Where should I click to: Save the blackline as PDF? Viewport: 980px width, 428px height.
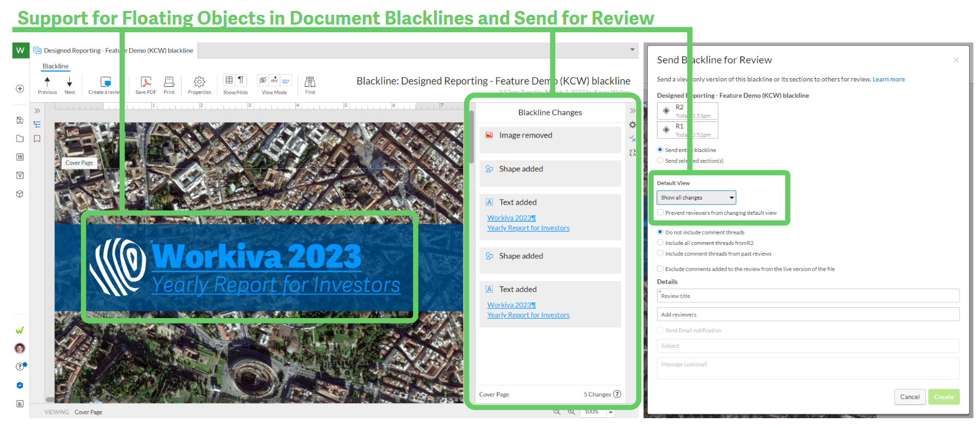pyautogui.click(x=146, y=85)
